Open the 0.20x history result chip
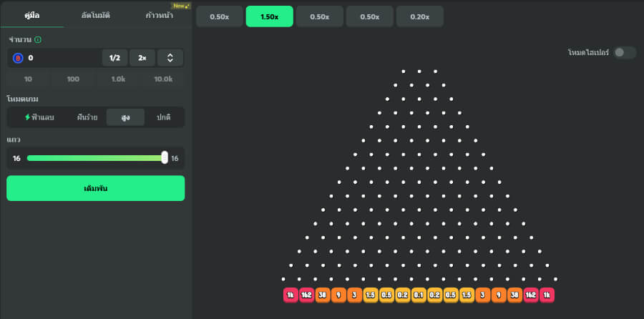 [420, 16]
